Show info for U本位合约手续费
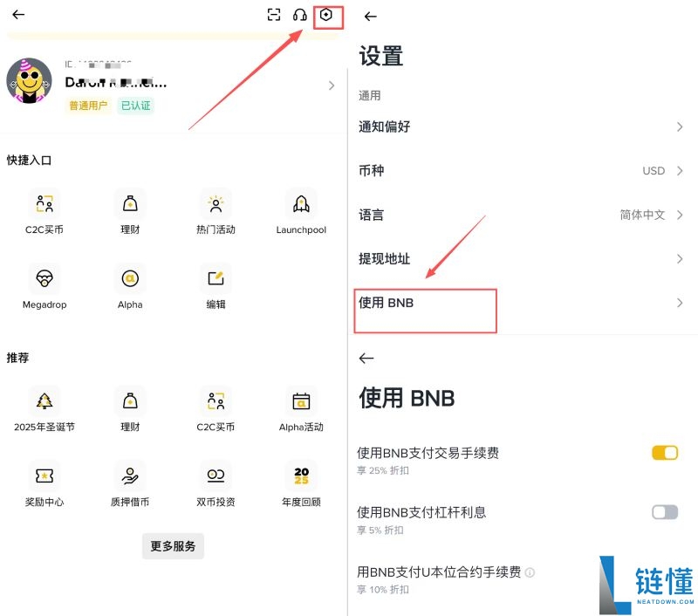 (x=530, y=572)
